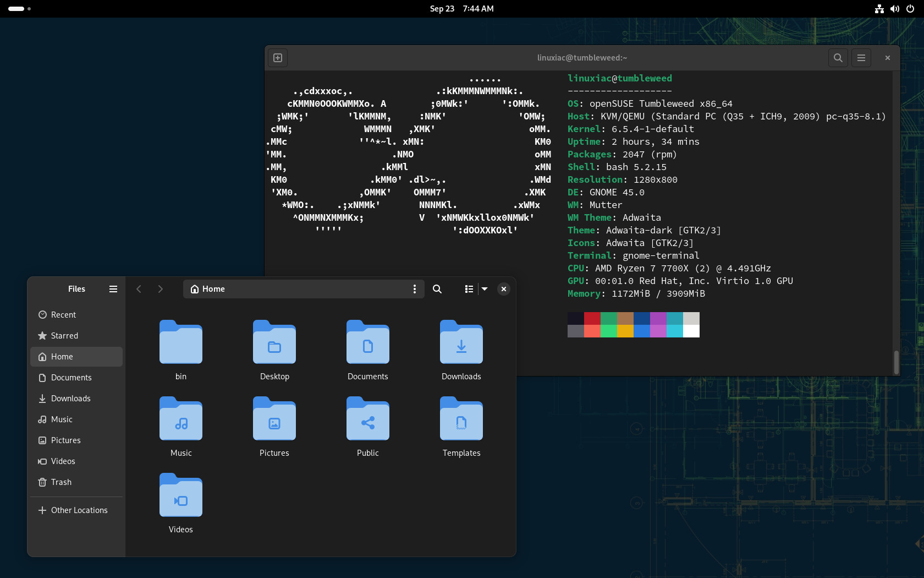The width and height of the screenshot is (924, 578).
Task: Open the Music folder in the file grid
Action: point(181,418)
